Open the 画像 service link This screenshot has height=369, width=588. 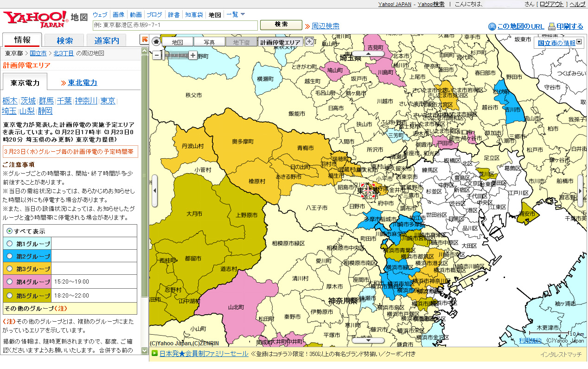(x=118, y=14)
